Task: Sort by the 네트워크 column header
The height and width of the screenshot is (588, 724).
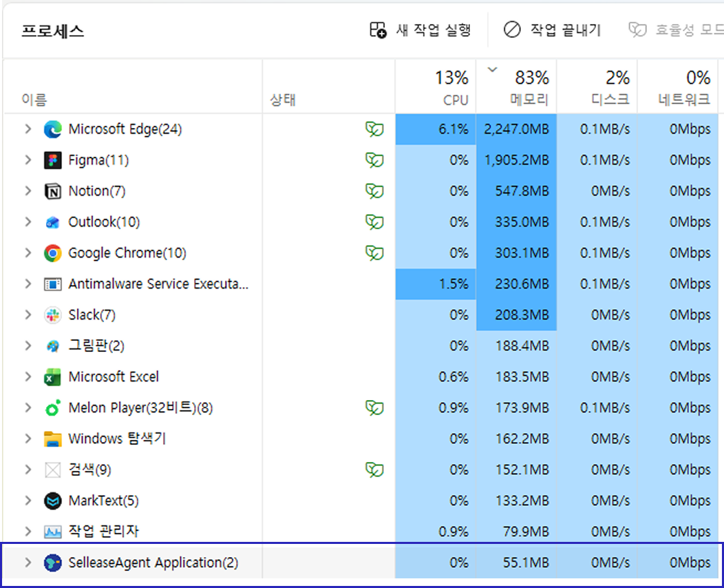Action: click(x=677, y=86)
